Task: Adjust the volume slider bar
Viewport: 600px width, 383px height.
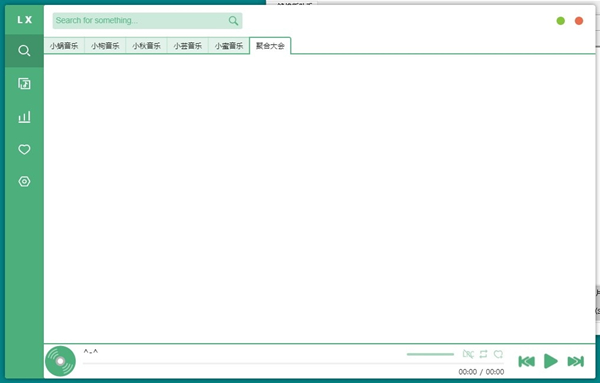Action: pyautogui.click(x=430, y=354)
